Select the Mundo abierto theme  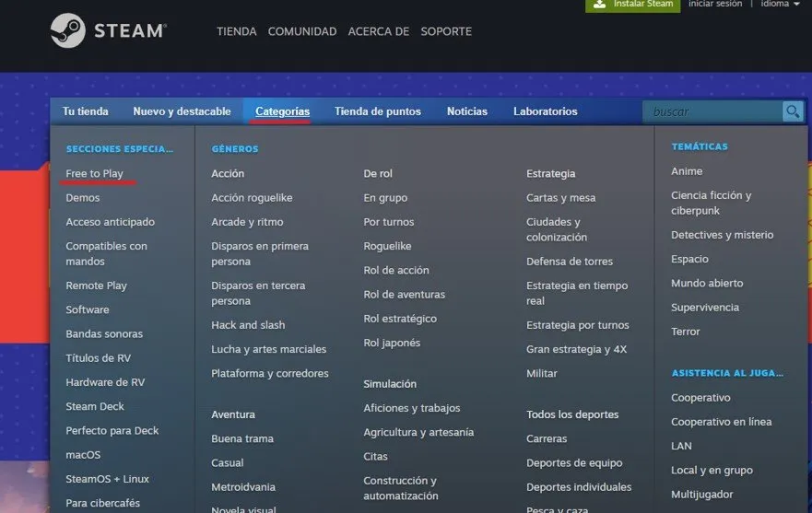coord(707,283)
